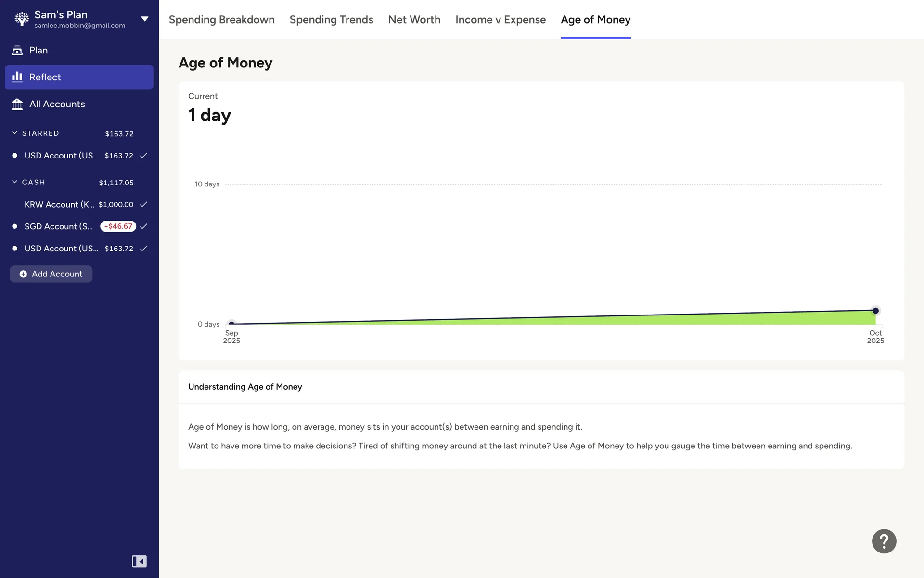Click the Oct 2025 chart data point
This screenshot has height=578, width=924.
point(875,311)
